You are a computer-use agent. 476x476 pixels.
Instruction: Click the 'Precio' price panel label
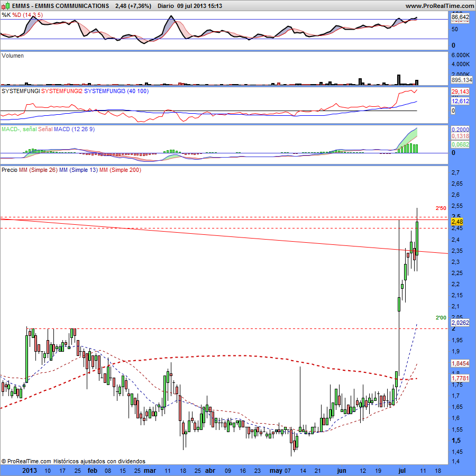pyautogui.click(x=10, y=170)
